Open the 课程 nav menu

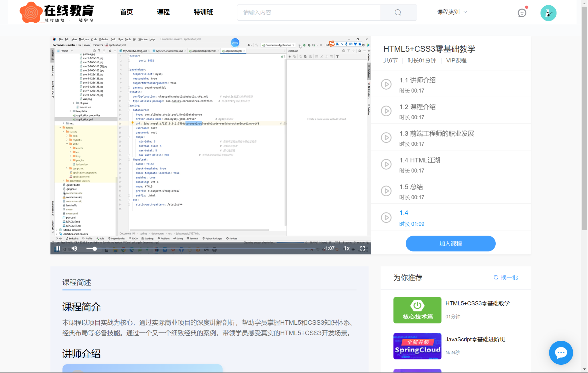coord(163,12)
